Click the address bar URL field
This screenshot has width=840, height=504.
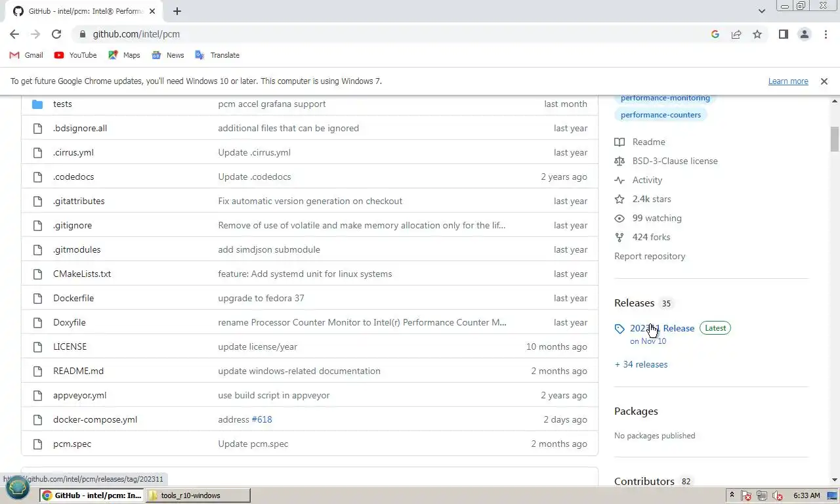pyautogui.click(x=394, y=34)
